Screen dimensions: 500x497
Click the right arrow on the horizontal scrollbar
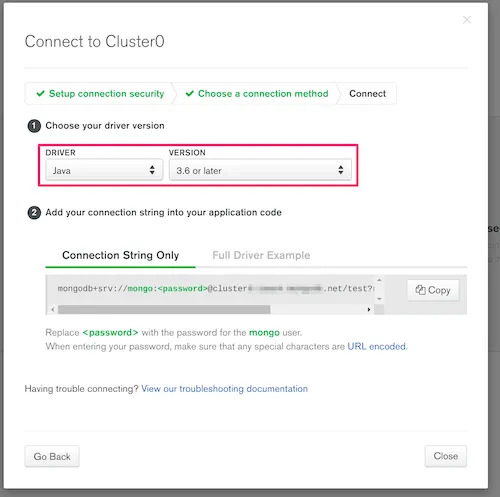(369, 310)
